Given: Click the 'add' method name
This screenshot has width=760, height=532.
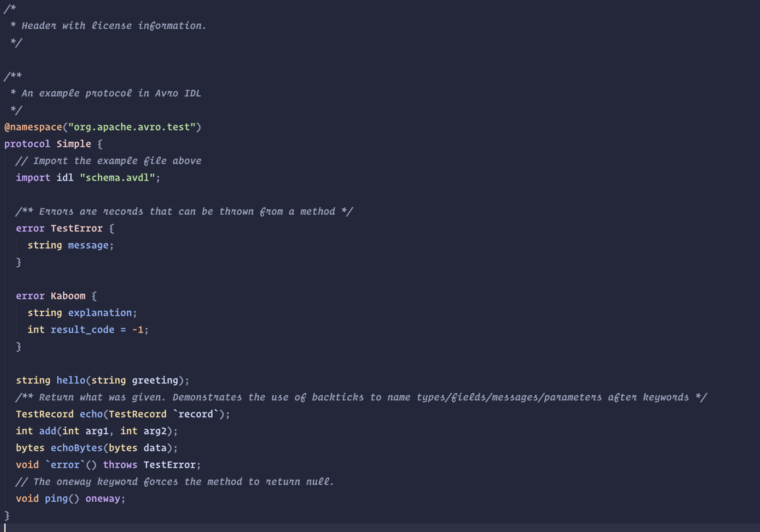Looking at the screenshot, I should pyautogui.click(x=48, y=431).
